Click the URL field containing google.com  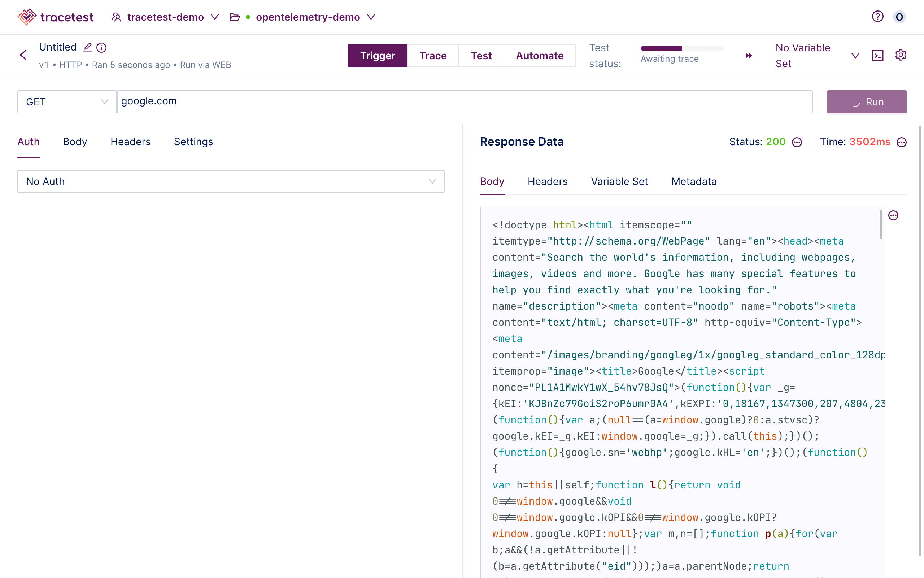tap(465, 102)
